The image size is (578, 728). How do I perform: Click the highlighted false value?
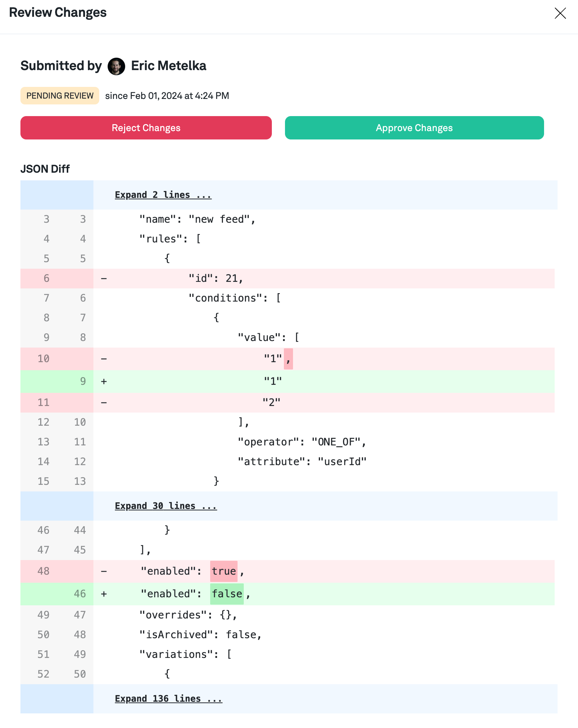pyautogui.click(x=227, y=594)
